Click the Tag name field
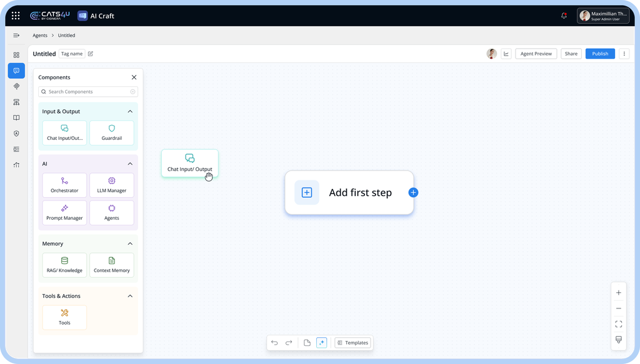Screen dimensions: 640x364 [72, 54]
